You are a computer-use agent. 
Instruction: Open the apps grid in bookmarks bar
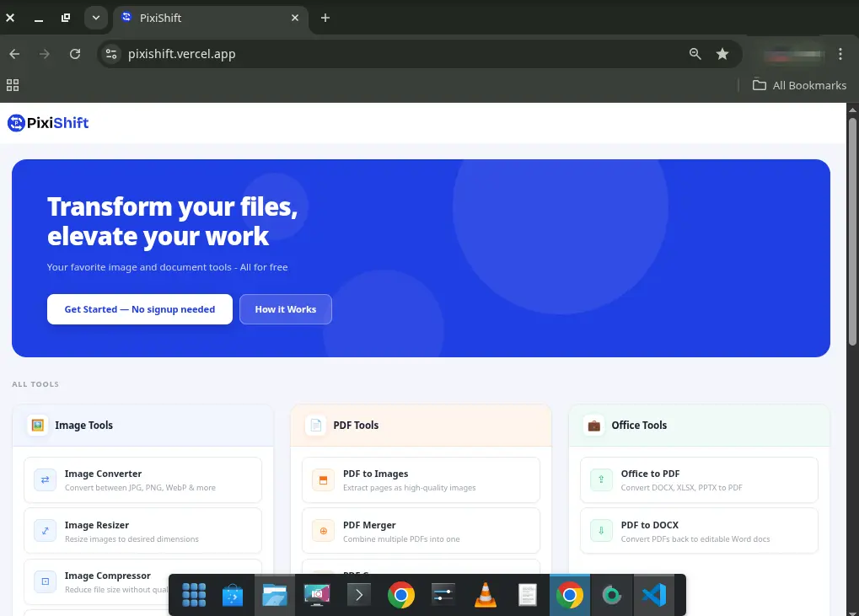pyautogui.click(x=13, y=85)
